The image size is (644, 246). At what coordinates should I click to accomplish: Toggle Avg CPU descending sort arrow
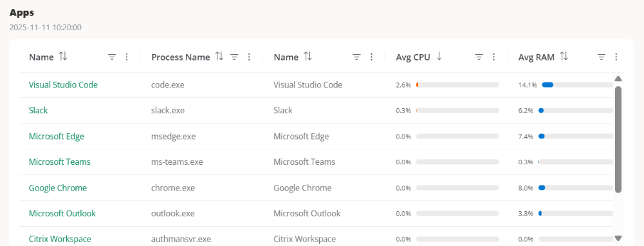[x=439, y=57]
